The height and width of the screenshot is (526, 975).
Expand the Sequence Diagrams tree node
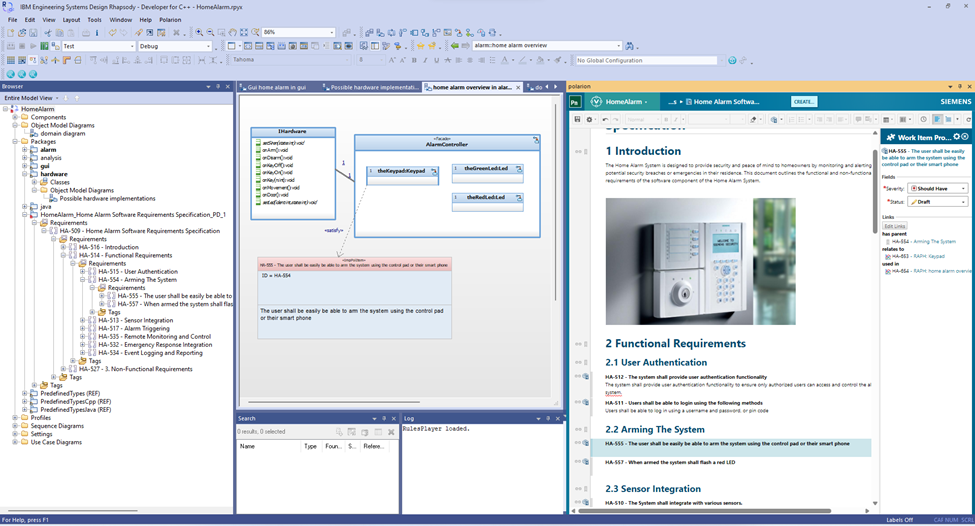[x=15, y=426]
